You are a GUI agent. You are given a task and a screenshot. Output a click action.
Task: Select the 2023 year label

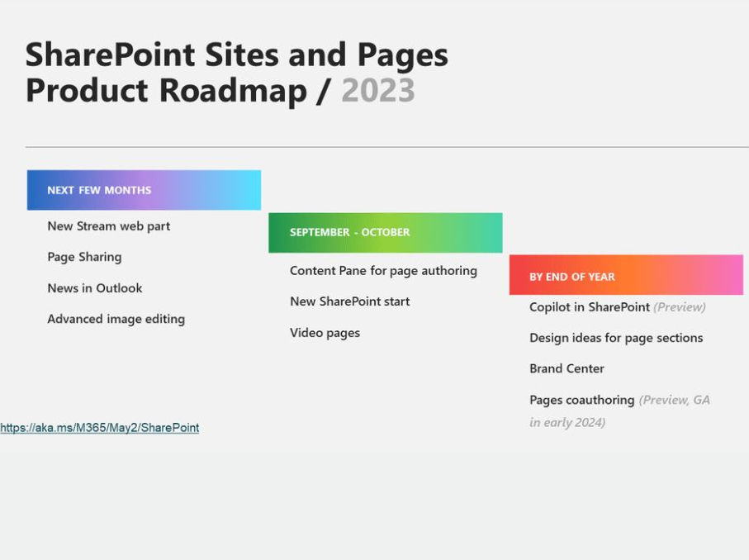click(x=378, y=91)
